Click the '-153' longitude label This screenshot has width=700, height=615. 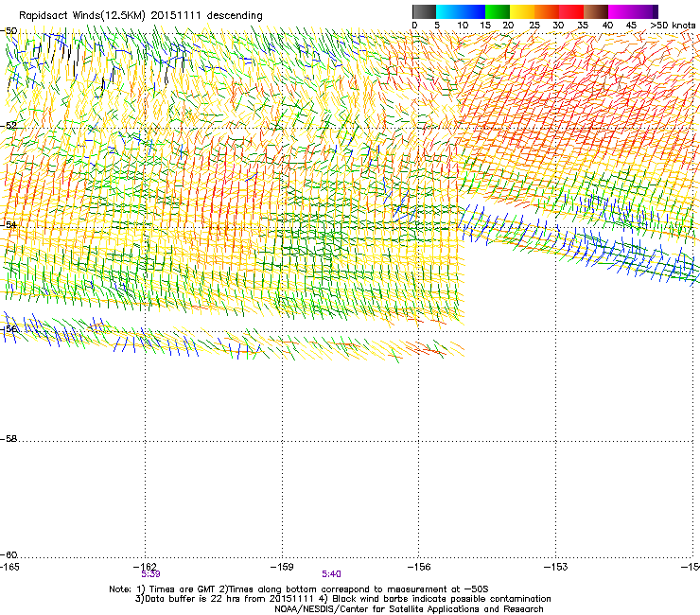556,567
